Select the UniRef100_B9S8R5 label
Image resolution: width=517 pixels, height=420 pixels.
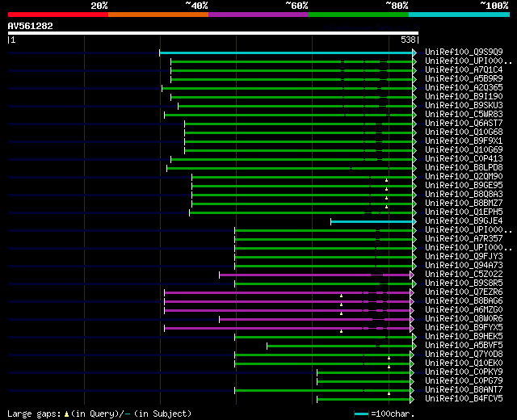pyautogui.click(x=464, y=283)
